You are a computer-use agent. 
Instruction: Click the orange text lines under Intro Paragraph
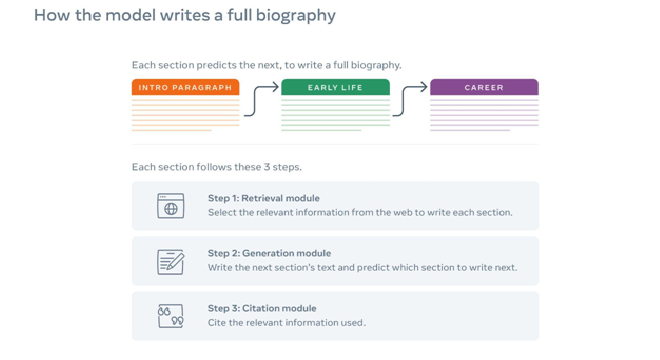(x=185, y=115)
